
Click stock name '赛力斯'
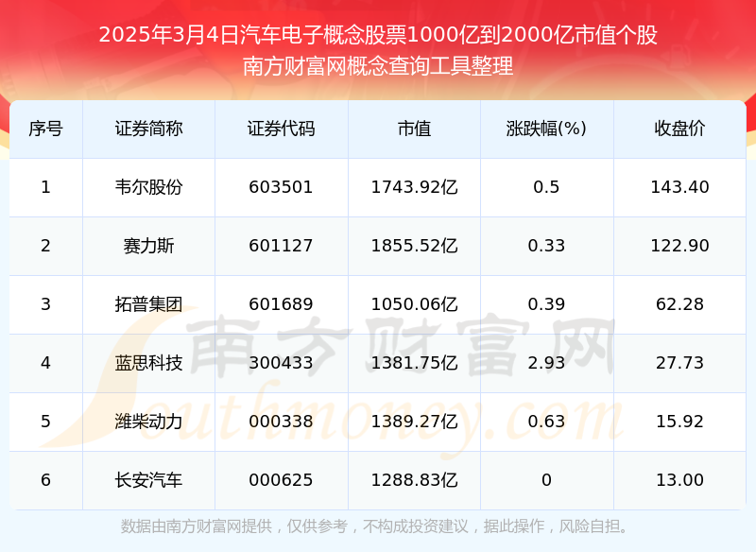point(148,246)
